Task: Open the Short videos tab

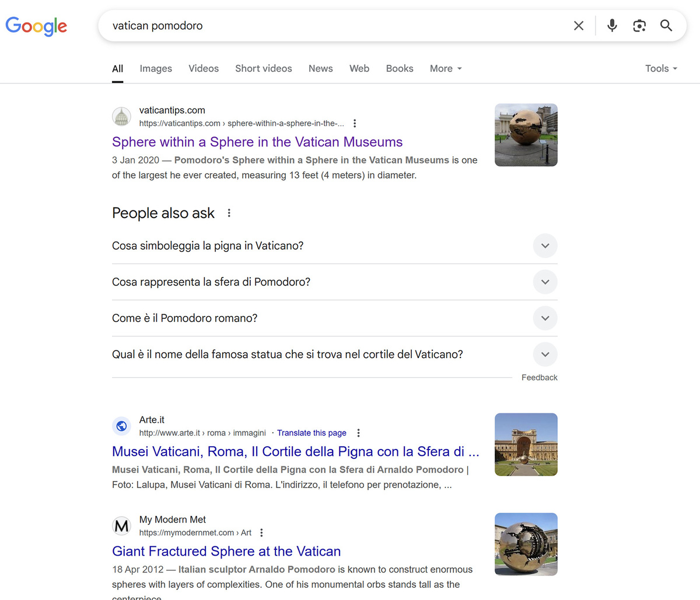Action: point(264,69)
